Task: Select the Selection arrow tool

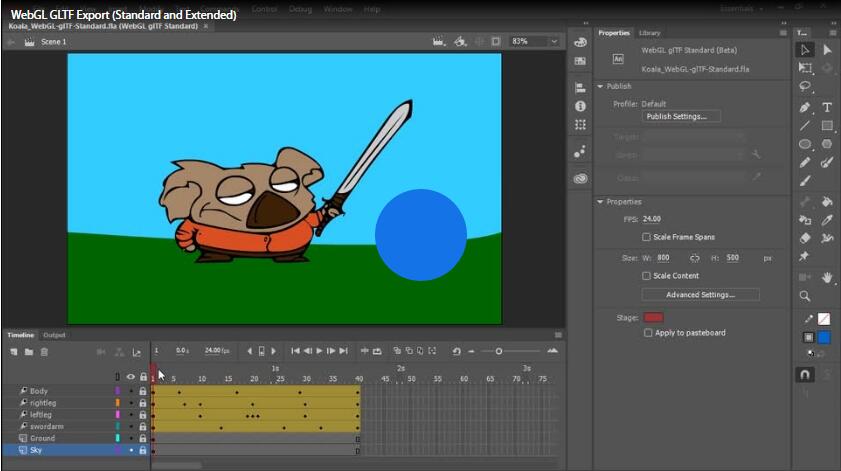Action: point(805,50)
